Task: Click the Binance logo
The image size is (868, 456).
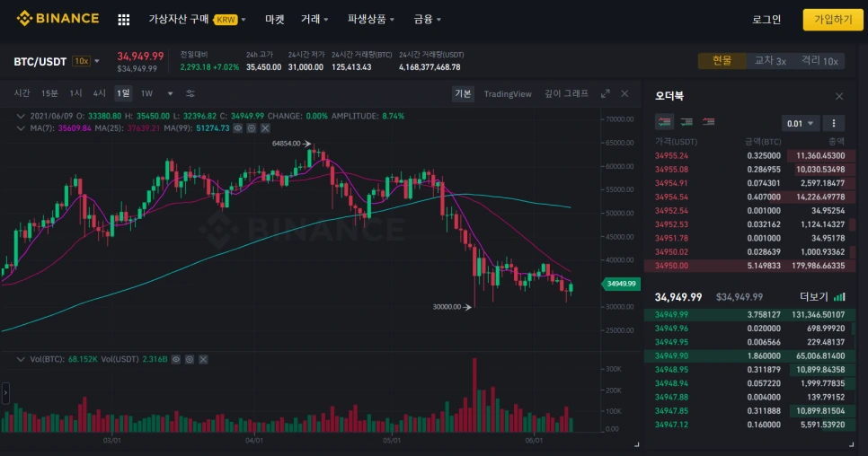Action: click(x=58, y=18)
